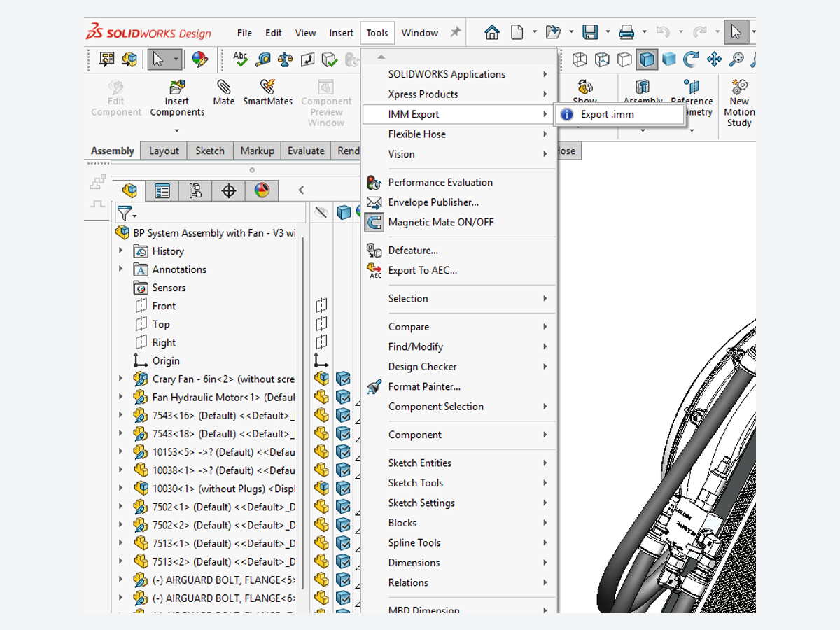Expand Fan Hydraulic Motor<1> component
The image size is (840, 630).
coord(120,397)
